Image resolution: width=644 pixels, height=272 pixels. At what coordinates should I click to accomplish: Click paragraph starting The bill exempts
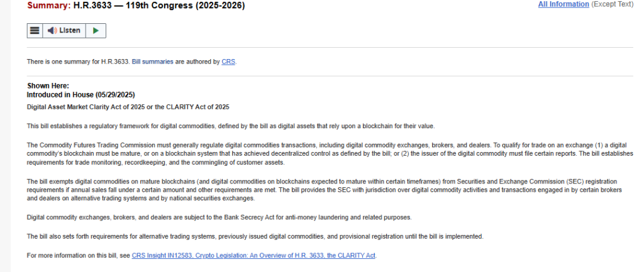point(327,190)
